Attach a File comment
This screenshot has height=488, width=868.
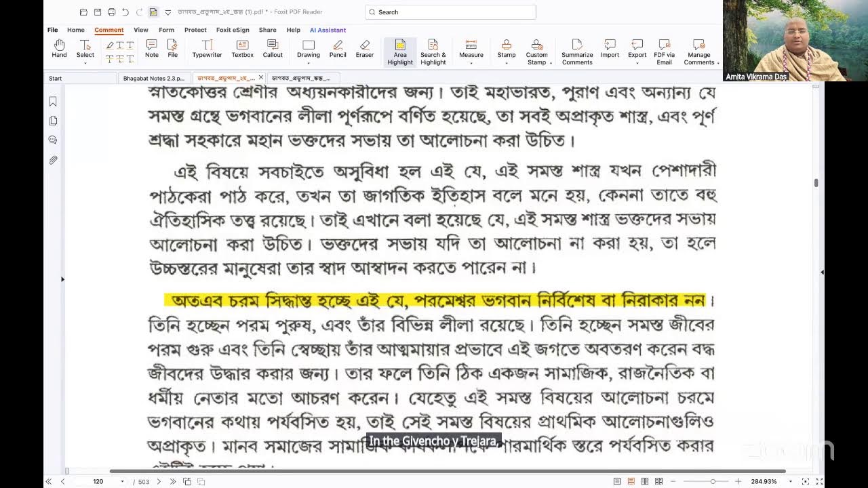click(173, 49)
